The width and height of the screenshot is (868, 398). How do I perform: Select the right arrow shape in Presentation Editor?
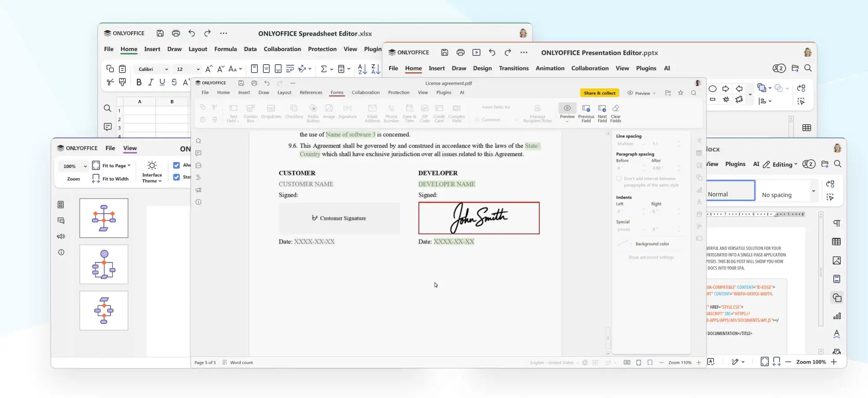pos(726,88)
